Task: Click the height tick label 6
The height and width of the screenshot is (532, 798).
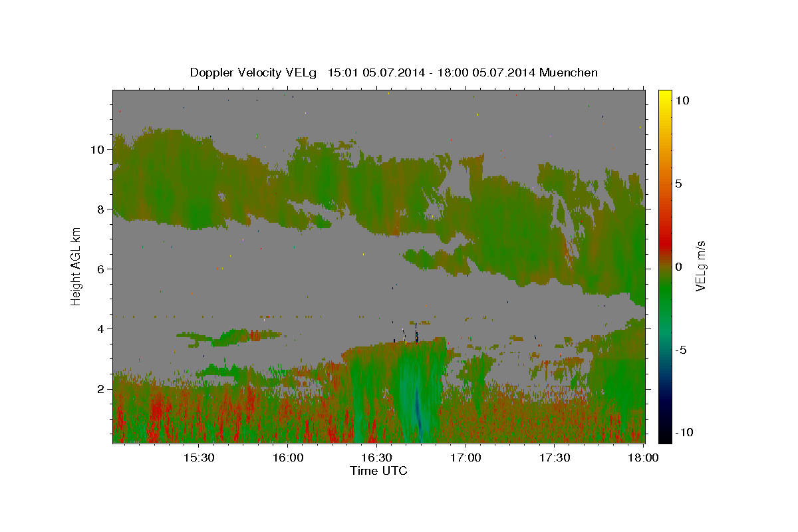Action: 100,269
